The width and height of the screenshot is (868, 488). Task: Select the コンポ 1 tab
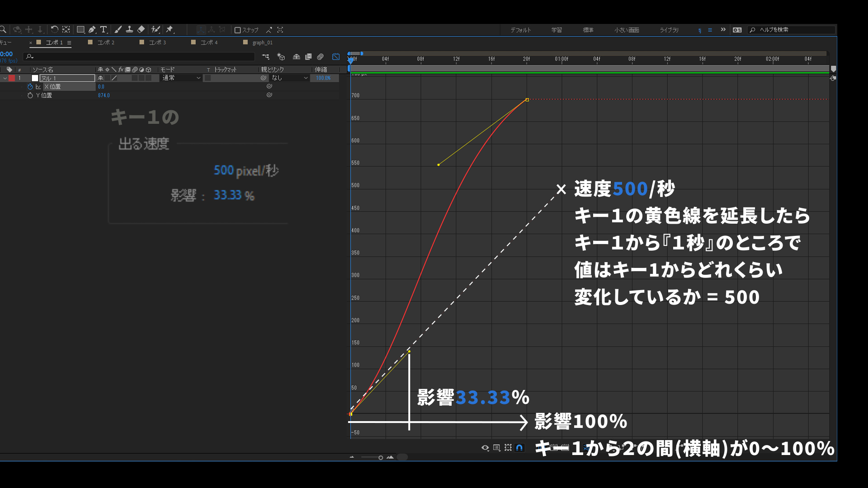pyautogui.click(x=54, y=42)
